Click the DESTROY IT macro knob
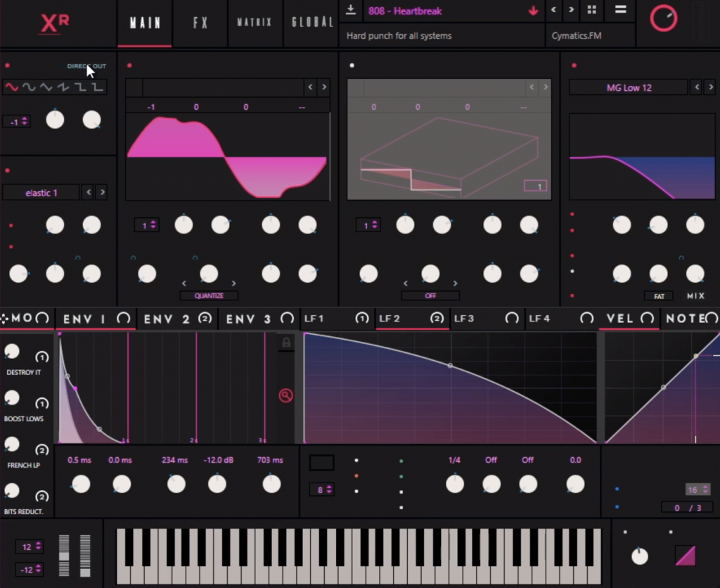The height and width of the screenshot is (588, 720). 11,352
